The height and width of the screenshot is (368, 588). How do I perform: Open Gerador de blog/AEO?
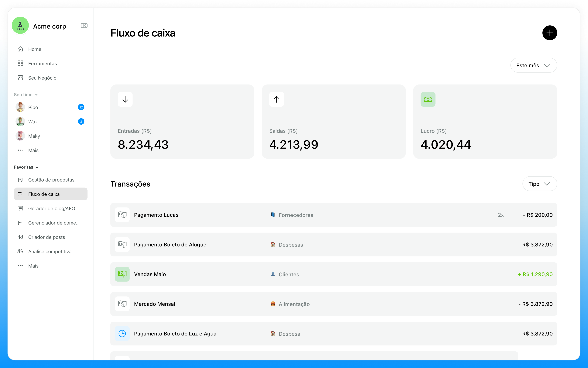click(51, 209)
